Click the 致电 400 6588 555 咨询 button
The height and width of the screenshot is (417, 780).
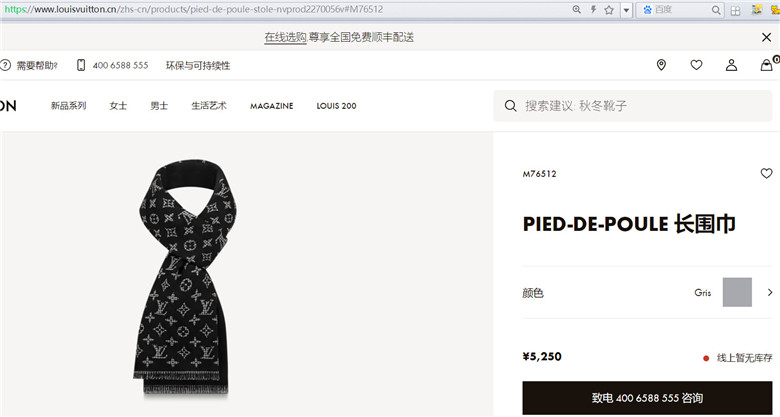click(x=647, y=398)
